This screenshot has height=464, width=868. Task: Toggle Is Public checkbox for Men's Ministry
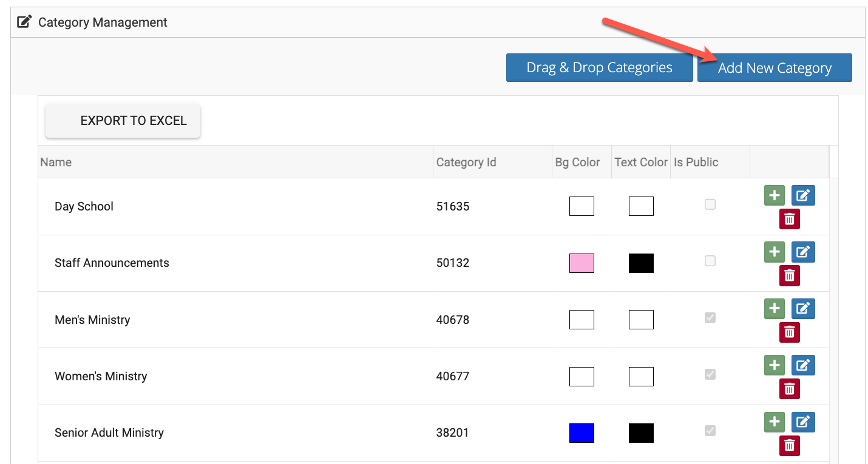click(710, 318)
